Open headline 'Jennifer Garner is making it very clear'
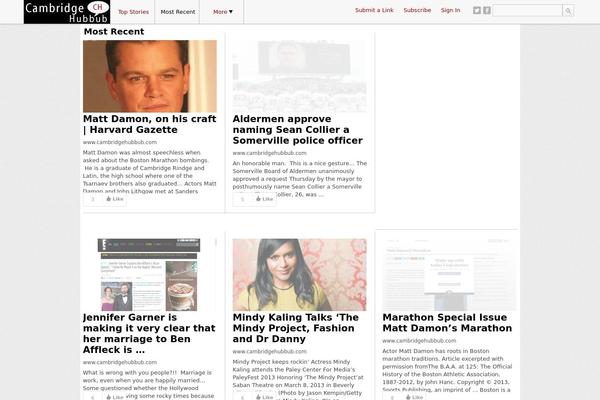 pyautogui.click(x=149, y=333)
